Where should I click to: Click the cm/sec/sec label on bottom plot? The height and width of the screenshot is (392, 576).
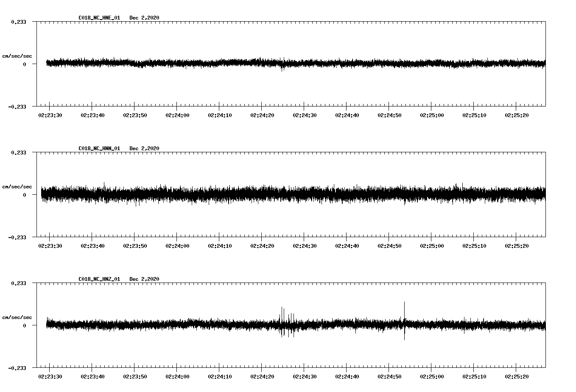[18, 316]
